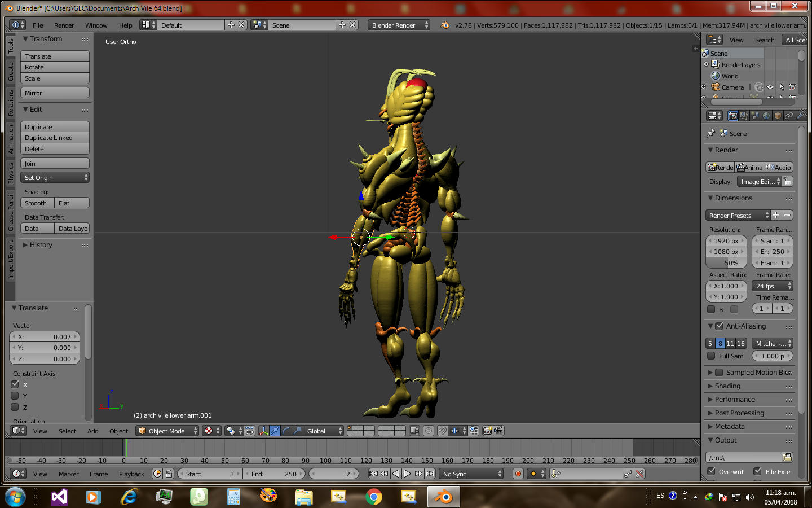This screenshot has height=508, width=812.
Task: Open the Constraints properties tab icon
Action: coord(789,116)
